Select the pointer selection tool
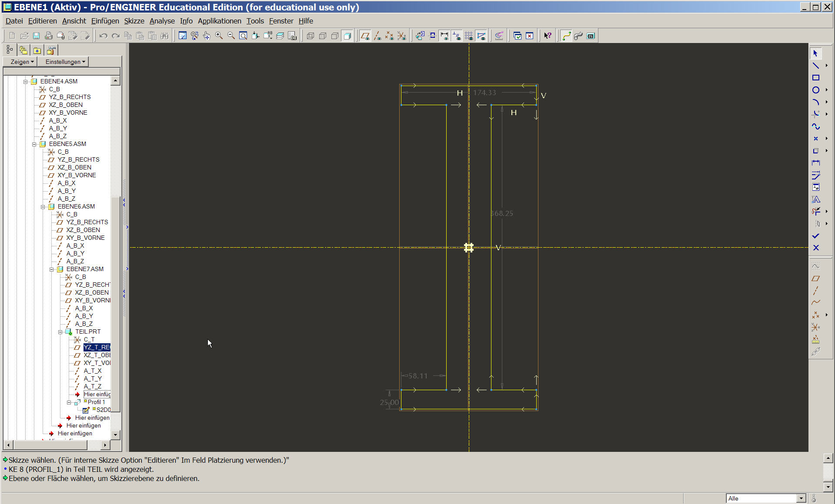 (x=816, y=53)
